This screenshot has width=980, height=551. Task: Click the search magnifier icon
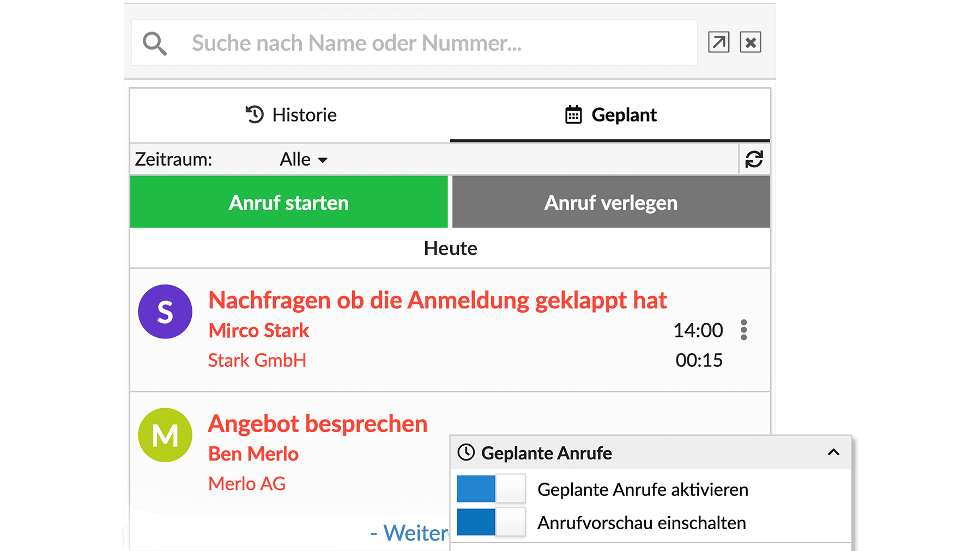pos(154,43)
